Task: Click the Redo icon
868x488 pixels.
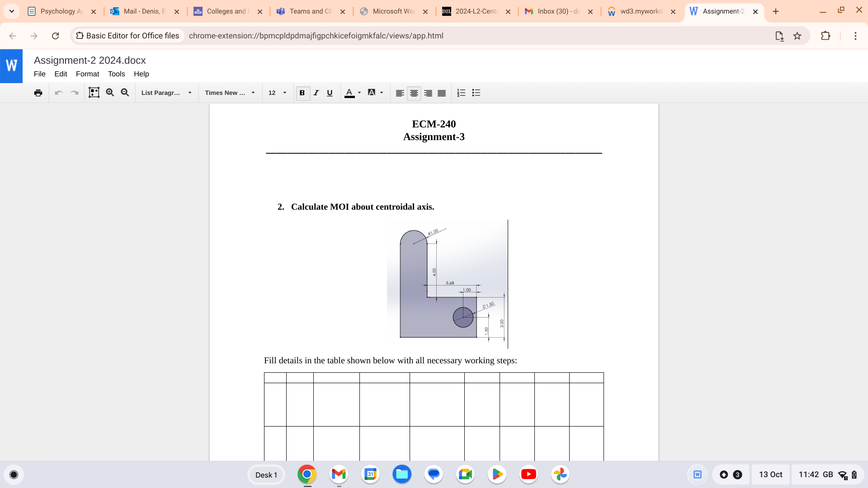Action: [x=74, y=93]
